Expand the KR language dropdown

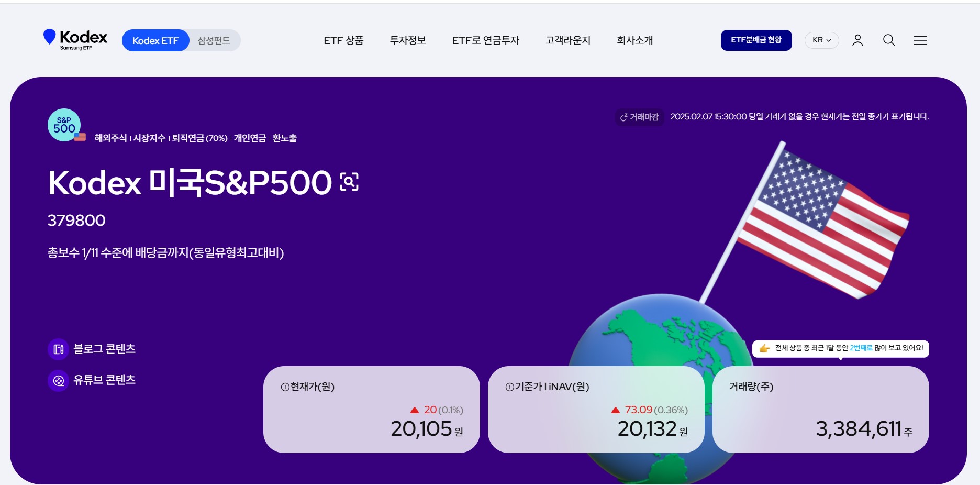[x=822, y=40]
